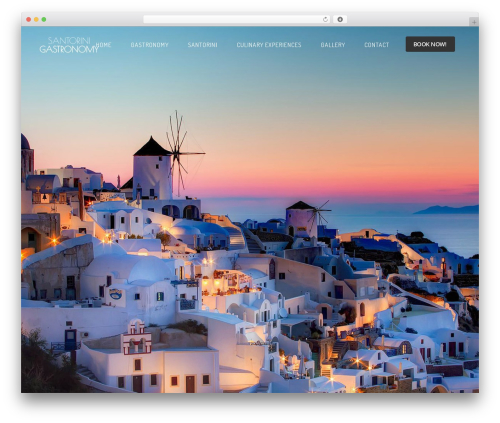Maximize the window with the green button
The height and width of the screenshot is (423, 500).
click(44, 19)
